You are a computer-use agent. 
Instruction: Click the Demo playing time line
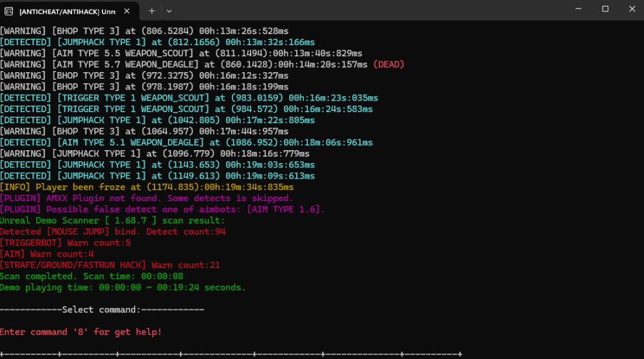pos(123,287)
